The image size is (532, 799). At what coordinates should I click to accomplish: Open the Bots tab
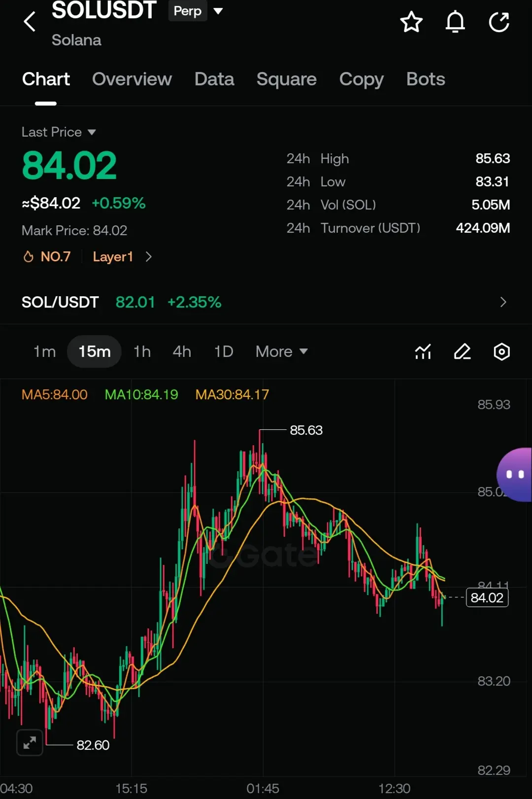426,79
